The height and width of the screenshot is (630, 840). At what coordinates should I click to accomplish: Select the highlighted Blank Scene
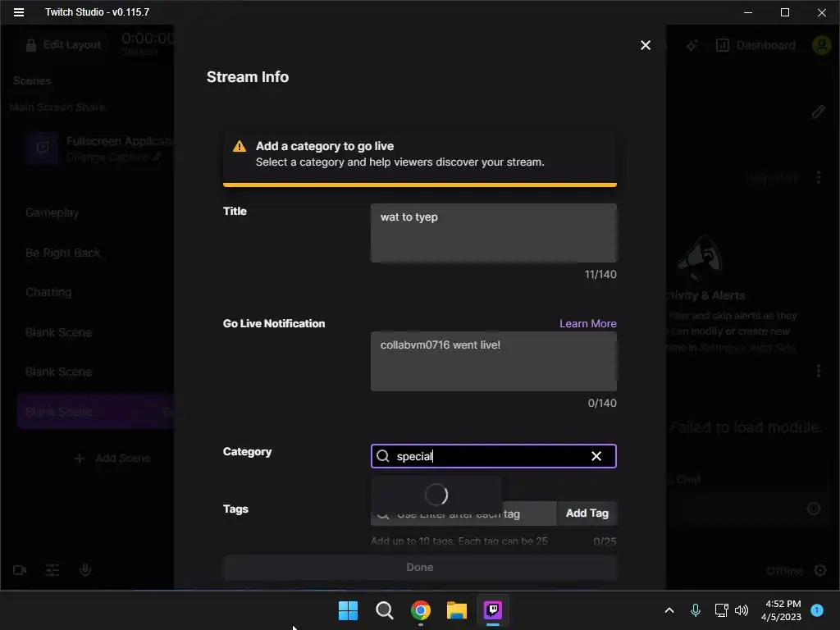click(x=95, y=412)
